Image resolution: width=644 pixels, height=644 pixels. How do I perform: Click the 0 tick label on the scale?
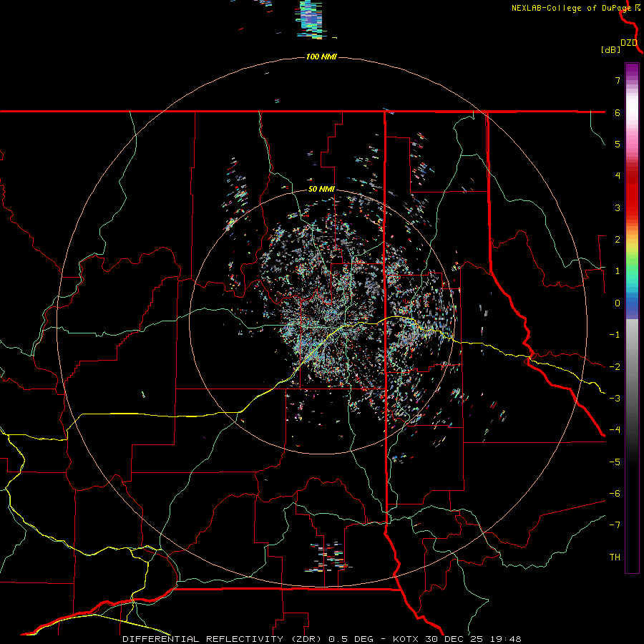coord(618,303)
